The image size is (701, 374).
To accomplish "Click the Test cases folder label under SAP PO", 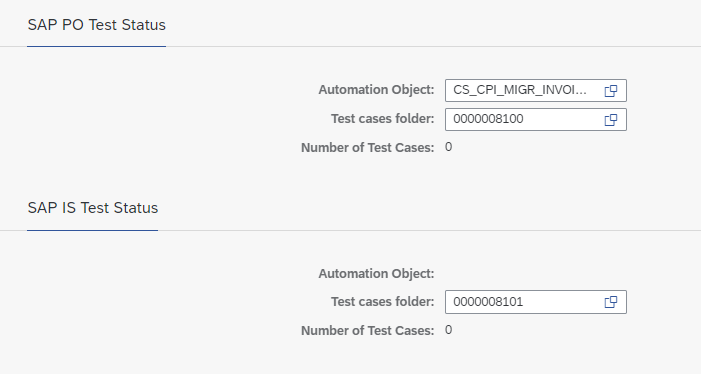I will point(383,119).
